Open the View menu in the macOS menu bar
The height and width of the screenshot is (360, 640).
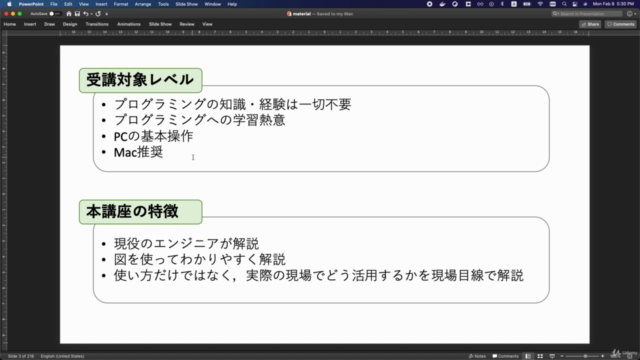84,4
